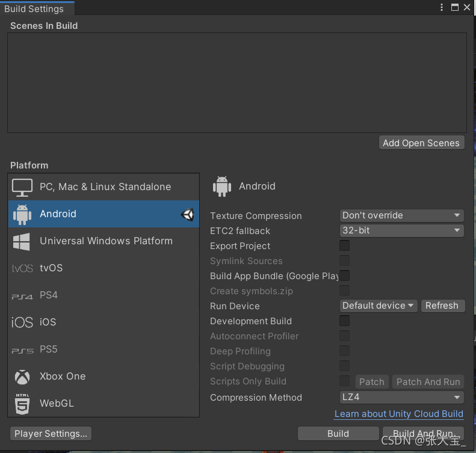Enable the Development Build checkbox

pos(344,321)
